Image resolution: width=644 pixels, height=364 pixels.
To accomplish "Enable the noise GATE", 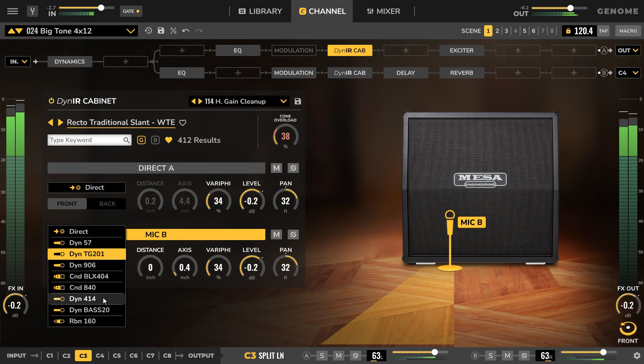I will point(131,11).
